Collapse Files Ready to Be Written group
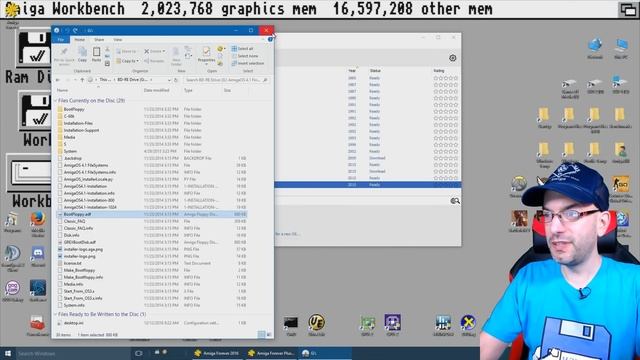 click(56, 314)
